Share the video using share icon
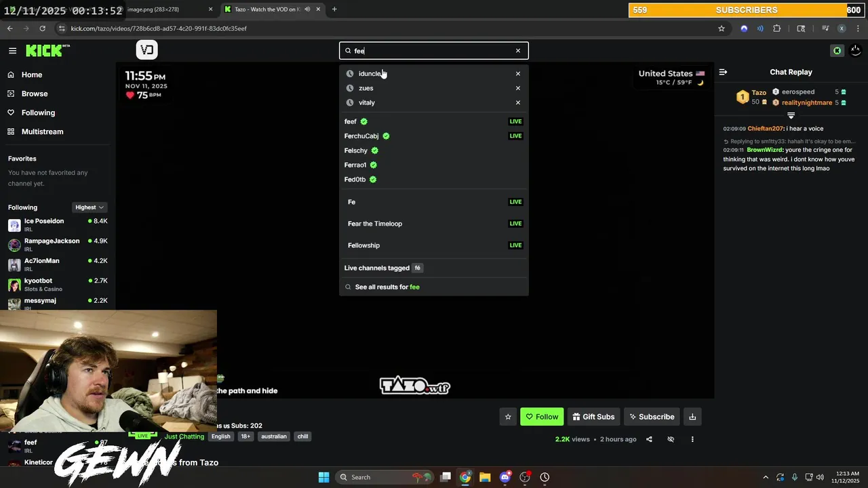Image resolution: width=868 pixels, height=488 pixels. coord(649,439)
